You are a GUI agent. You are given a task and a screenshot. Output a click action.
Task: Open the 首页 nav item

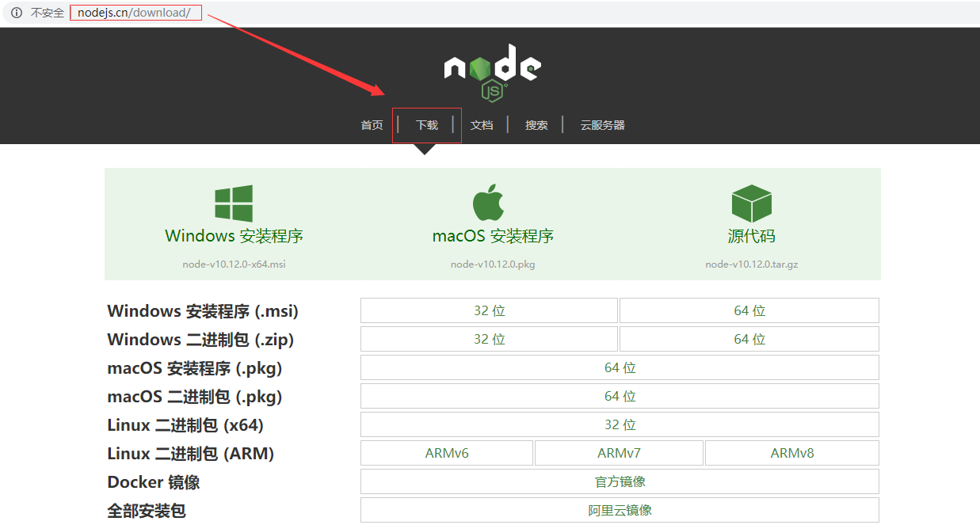[x=372, y=125]
